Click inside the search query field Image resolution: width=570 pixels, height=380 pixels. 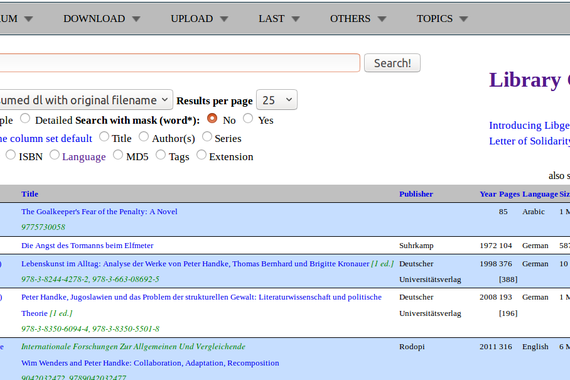(180, 63)
